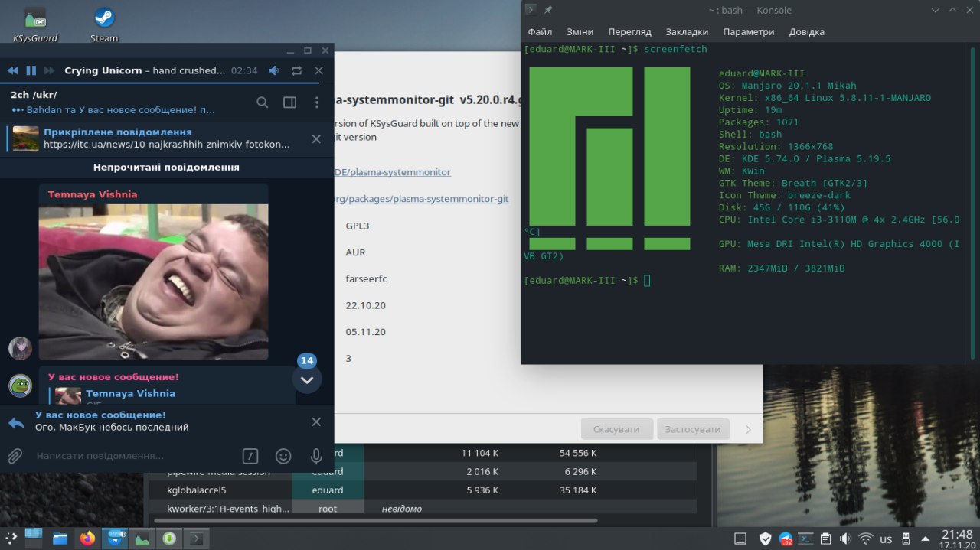This screenshot has height=550, width=980.
Task: Click Застосувати button in package manager
Action: coord(693,429)
